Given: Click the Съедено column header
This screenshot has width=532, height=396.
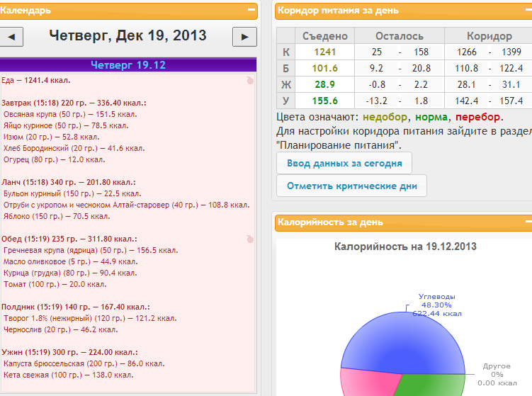Looking at the screenshot, I should coord(324,36).
